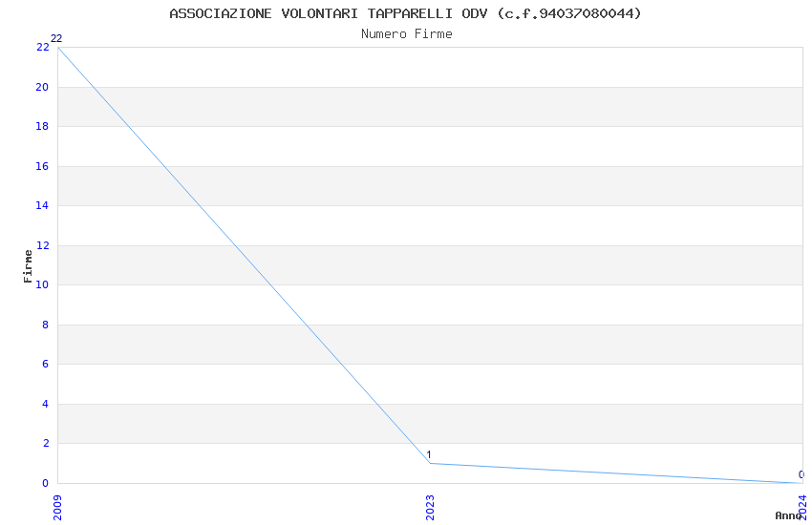
Task: Click y-axis tick value 0
Action: (x=45, y=483)
